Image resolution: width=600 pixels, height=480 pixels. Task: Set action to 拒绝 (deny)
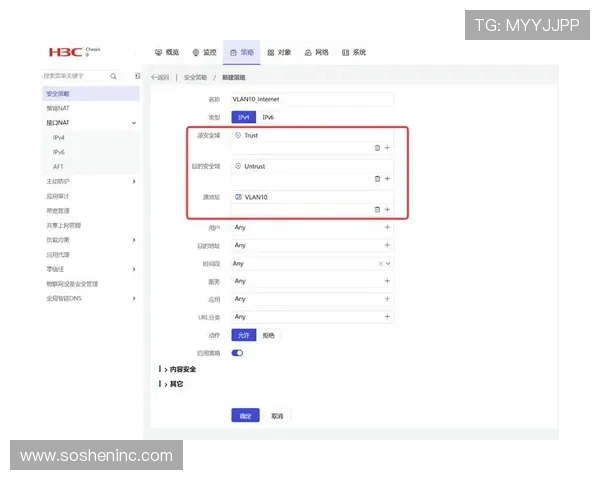pos(268,335)
